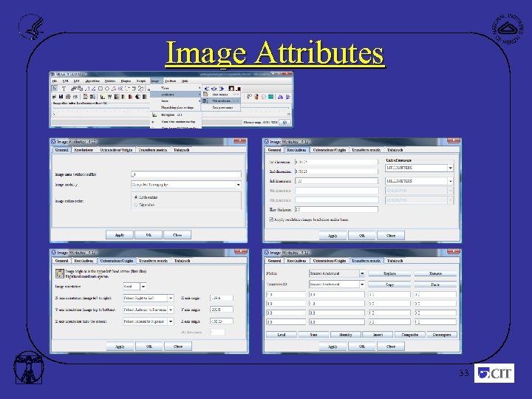Image resolution: width=532 pixels, height=399 pixels.
Task: Open the Help menu
Action: coord(185,81)
